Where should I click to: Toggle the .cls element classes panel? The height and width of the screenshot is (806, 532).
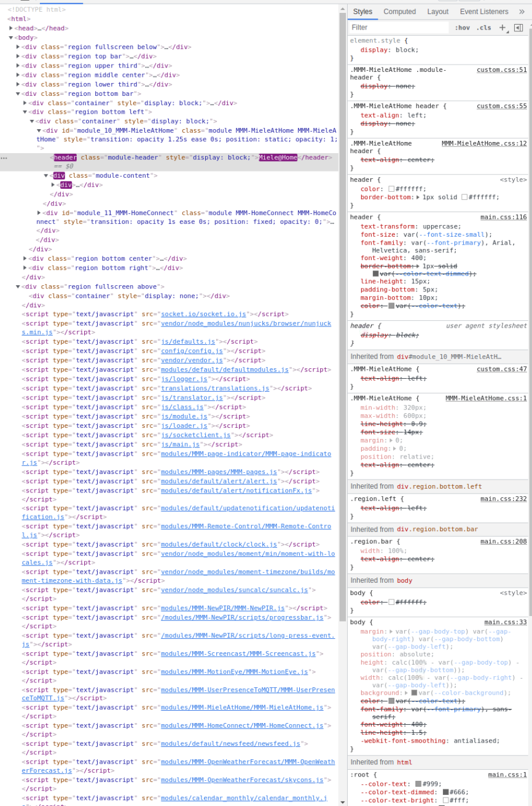click(483, 28)
